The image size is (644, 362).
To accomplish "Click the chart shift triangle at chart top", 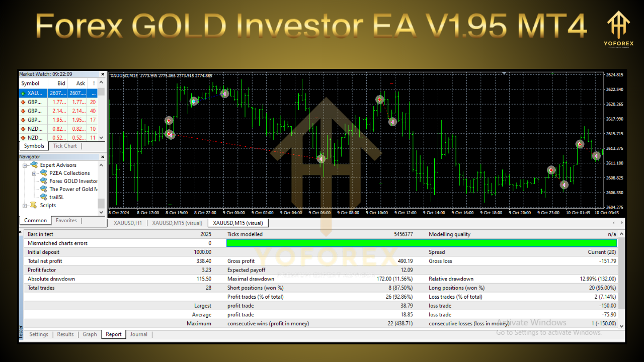I will click(x=504, y=73).
